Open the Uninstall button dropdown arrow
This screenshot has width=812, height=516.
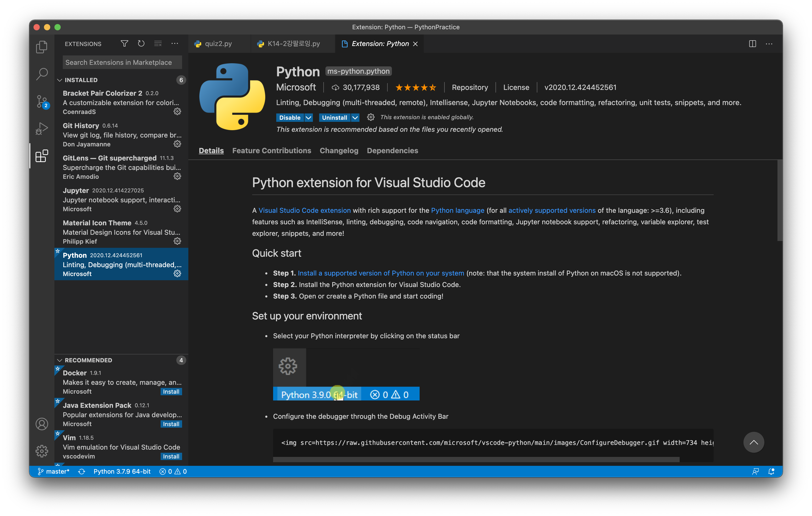[355, 117]
